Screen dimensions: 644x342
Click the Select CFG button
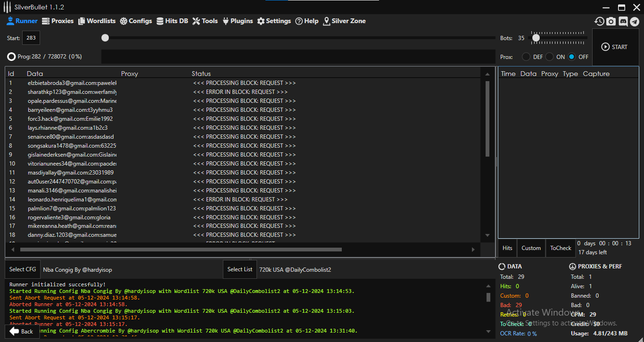click(23, 269)
